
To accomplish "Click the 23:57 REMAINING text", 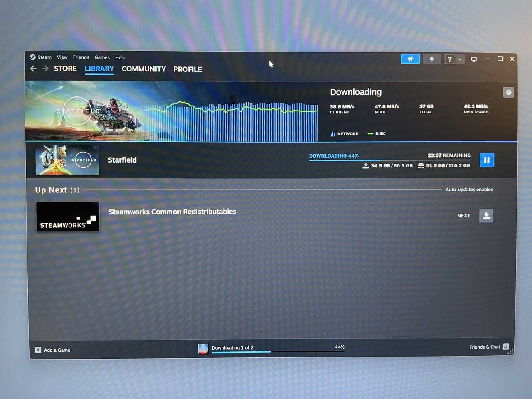I will (x=449, y=155).
